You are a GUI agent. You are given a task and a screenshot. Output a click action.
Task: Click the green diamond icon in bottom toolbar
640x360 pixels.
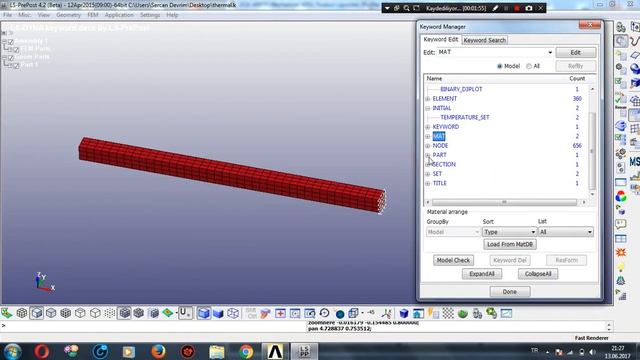168,313
